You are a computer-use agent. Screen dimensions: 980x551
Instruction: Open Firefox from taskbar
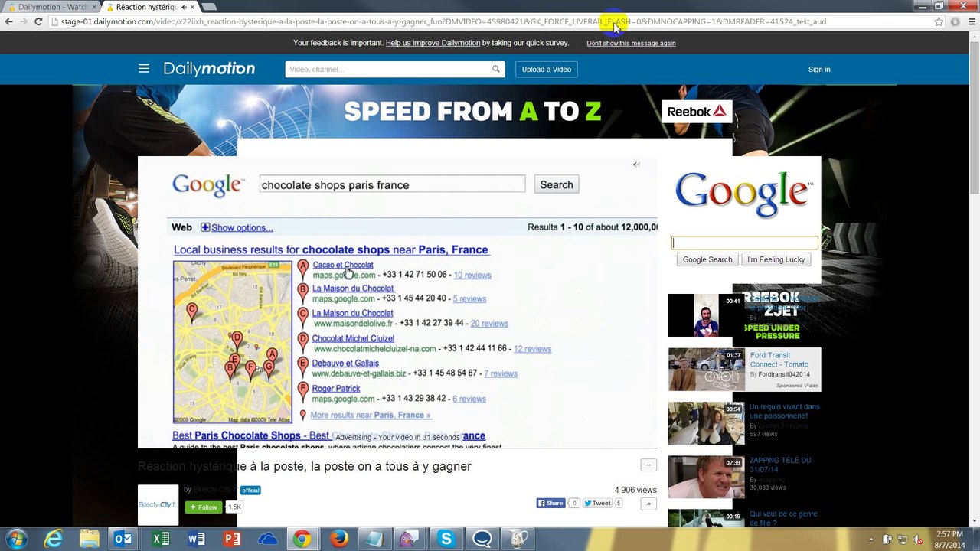(339, 539)
